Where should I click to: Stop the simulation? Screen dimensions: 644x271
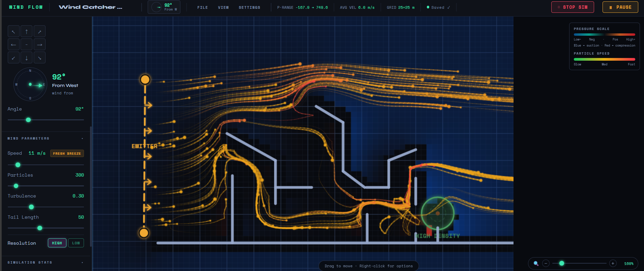(573, 7)
